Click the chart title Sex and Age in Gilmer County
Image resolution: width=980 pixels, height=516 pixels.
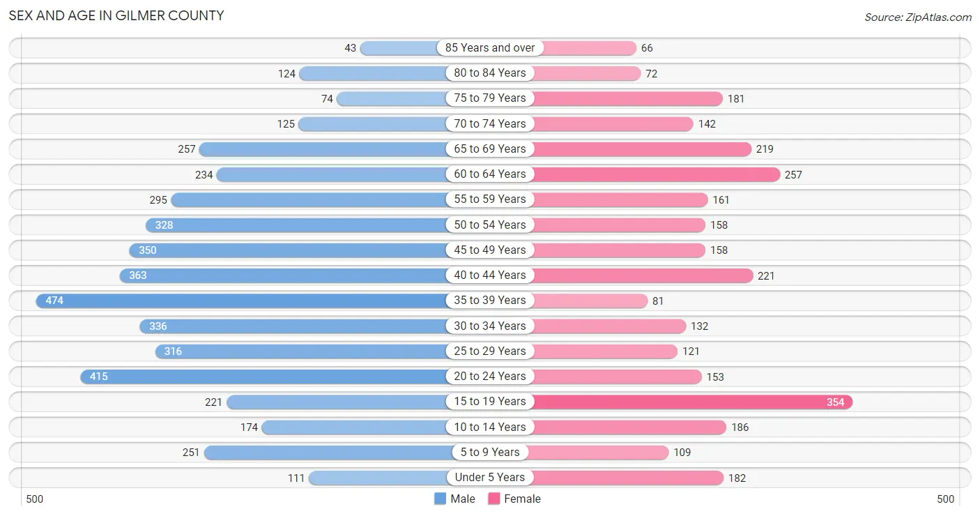coord(116,15)
